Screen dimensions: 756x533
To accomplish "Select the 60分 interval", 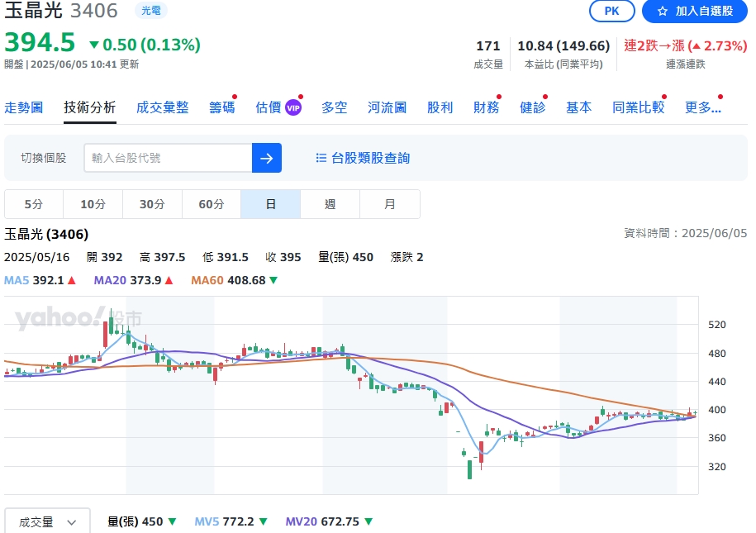I will (212, 204).
